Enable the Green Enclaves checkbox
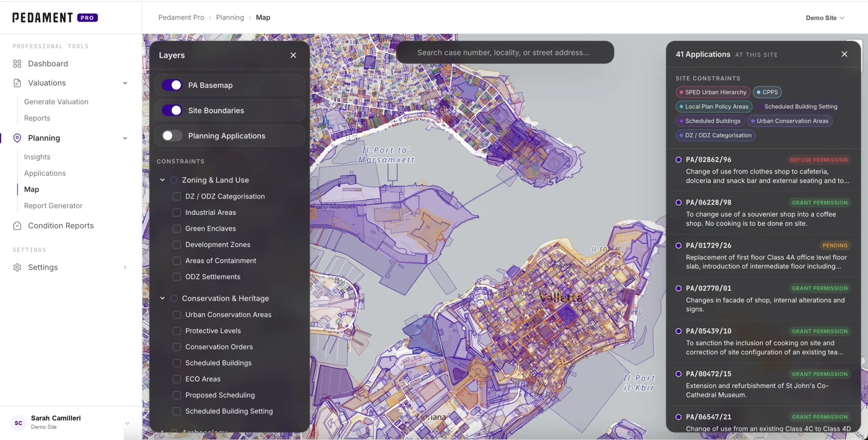868x440 pixels. click(176, 228)
